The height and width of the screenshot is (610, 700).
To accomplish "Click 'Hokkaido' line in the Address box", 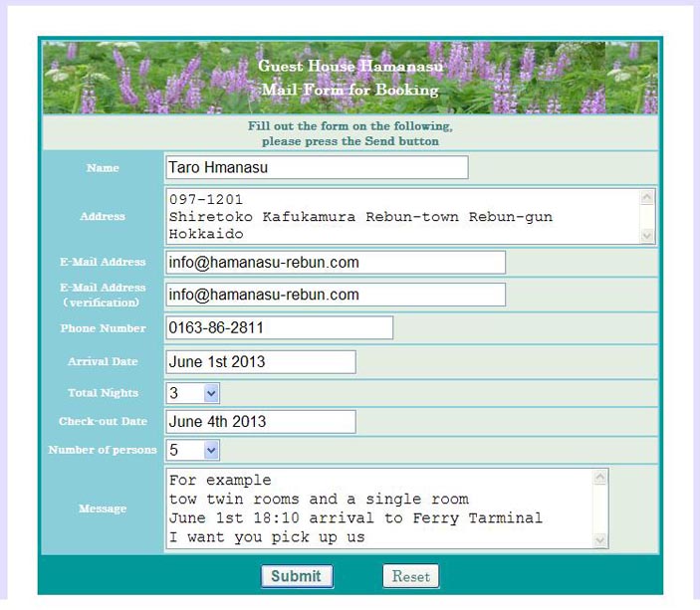I will [x=206, y=234].
